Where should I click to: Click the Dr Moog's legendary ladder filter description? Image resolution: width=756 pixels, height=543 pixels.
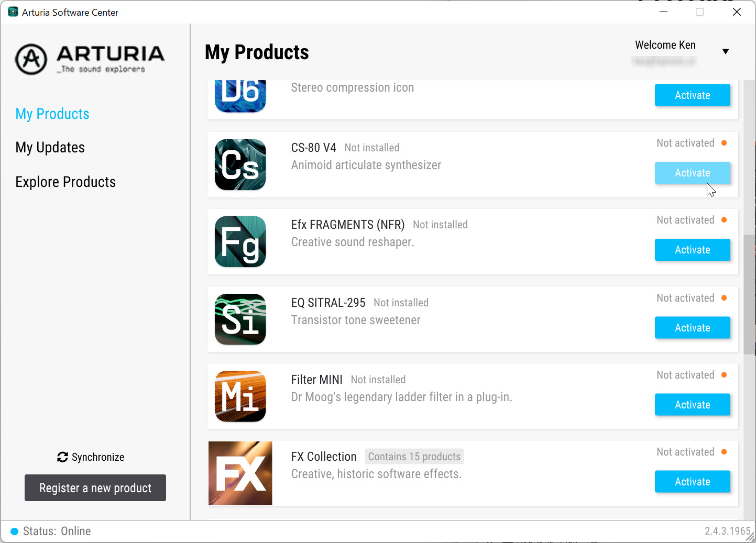pyautogui.click(x=402, y=397)
